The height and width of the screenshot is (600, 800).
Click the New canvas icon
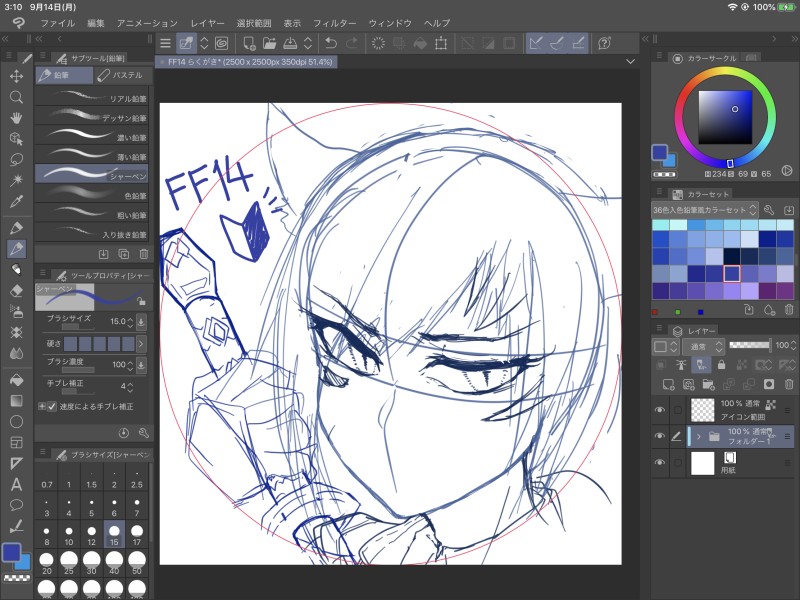click(249, 43)
